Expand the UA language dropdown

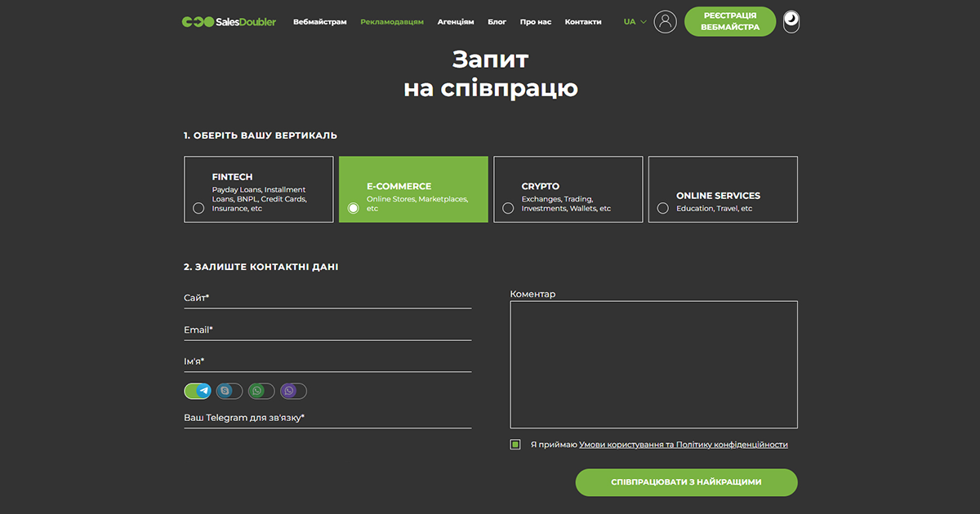635,22
